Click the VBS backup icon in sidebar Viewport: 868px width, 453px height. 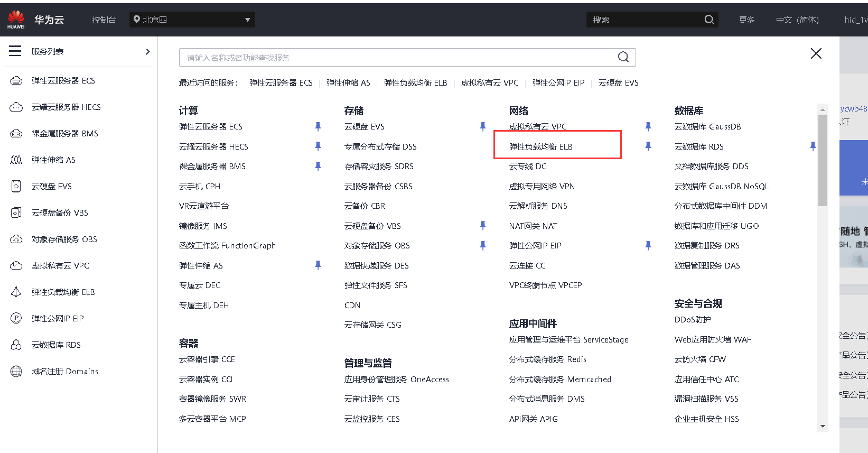(x=16, y=213)
